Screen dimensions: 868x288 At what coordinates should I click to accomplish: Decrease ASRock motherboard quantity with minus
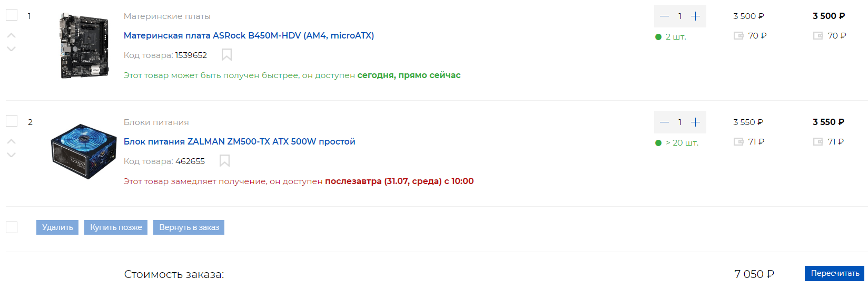tap(664, 16)
